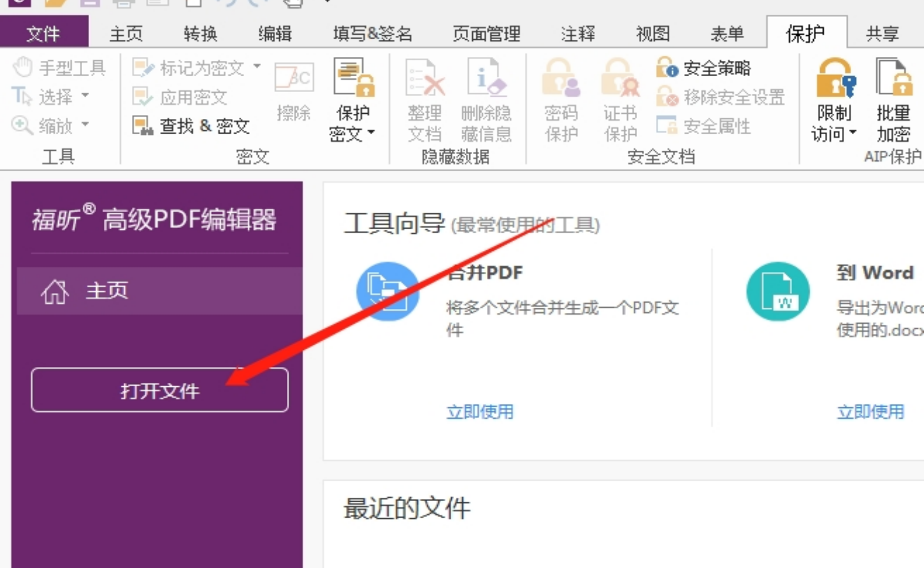Screen dimensions: 924x568
Task: Click the Zoom tool (缩放)
Action: tap(42, 125)
